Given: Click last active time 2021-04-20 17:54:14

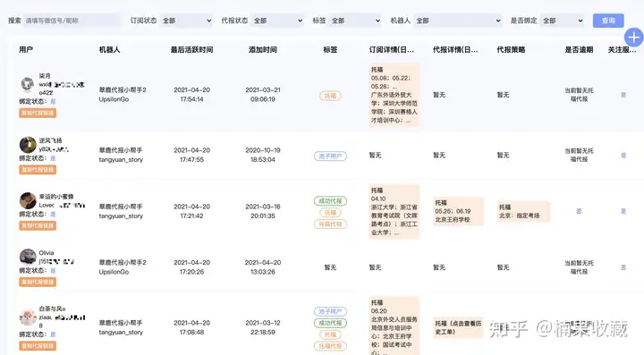Looking at the screenshot, I should 191,95.
